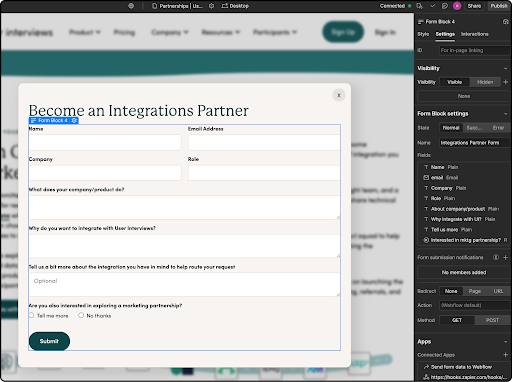The height and width of the screenshot is (382, 512).
Task: Click the Share button
Action: pyautogui.click(x=474, y=6)
